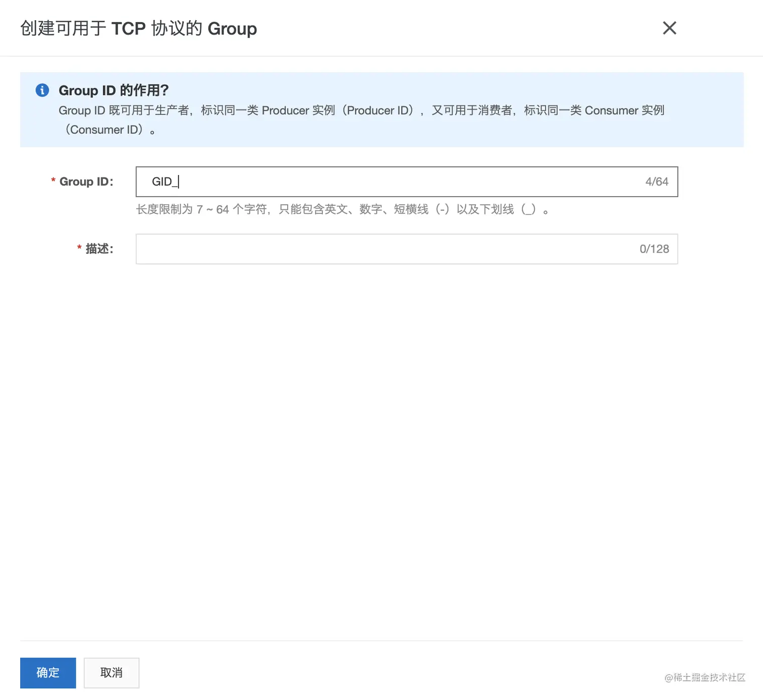The image size is (763, 700).
Task: Cancel with the 取消 button
Action: (112, 673)
